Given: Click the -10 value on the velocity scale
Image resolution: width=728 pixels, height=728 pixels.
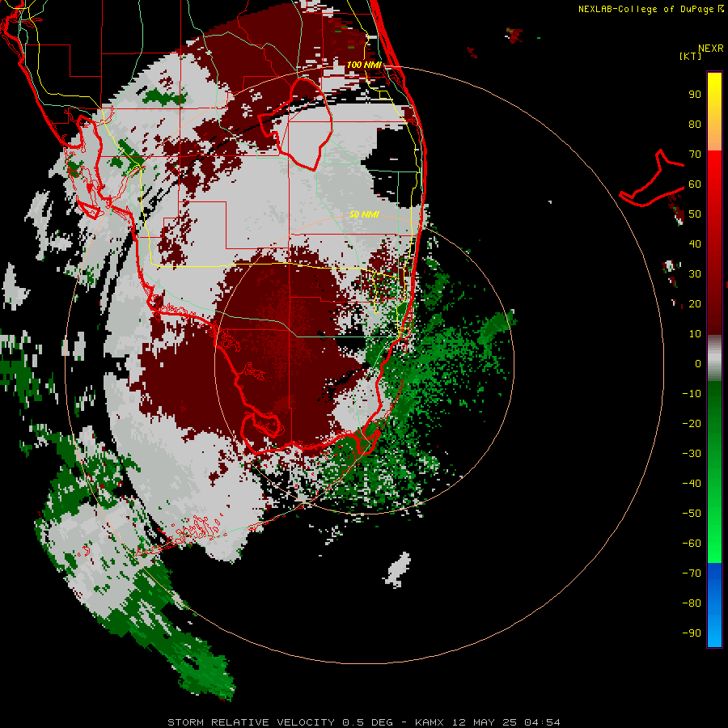Looking at the screenshot, I should (692, 394).
